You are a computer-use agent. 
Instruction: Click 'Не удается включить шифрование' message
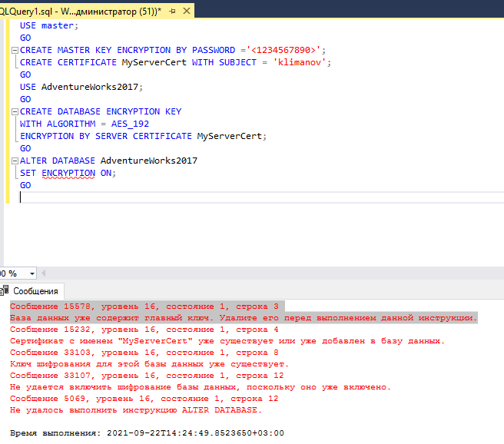201,387
